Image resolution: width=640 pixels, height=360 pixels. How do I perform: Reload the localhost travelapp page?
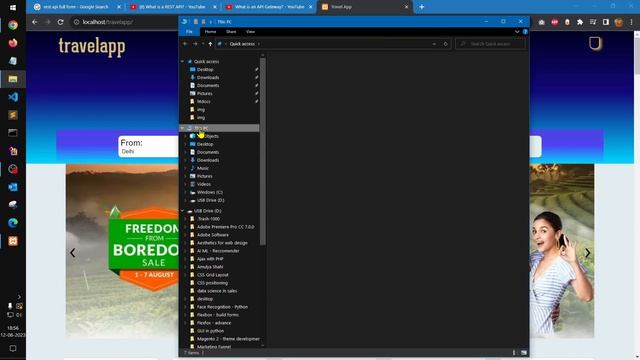click(x=60, y=22)
